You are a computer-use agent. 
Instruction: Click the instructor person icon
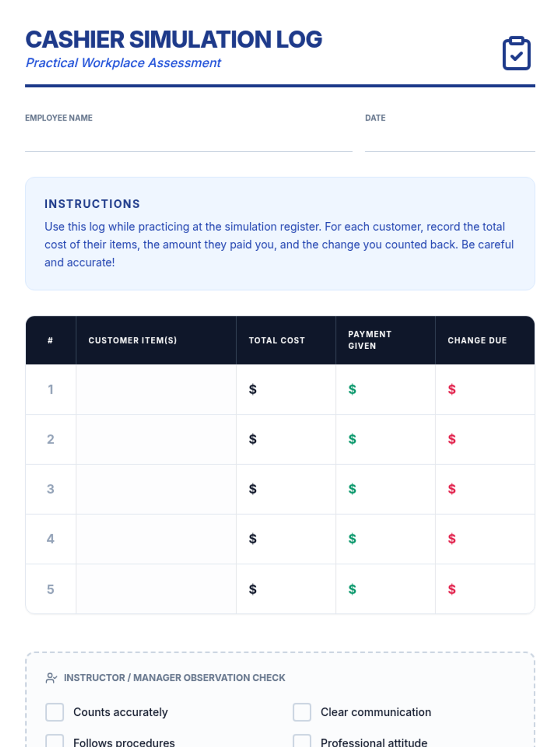pyautogui.click(x=51, y=678)
